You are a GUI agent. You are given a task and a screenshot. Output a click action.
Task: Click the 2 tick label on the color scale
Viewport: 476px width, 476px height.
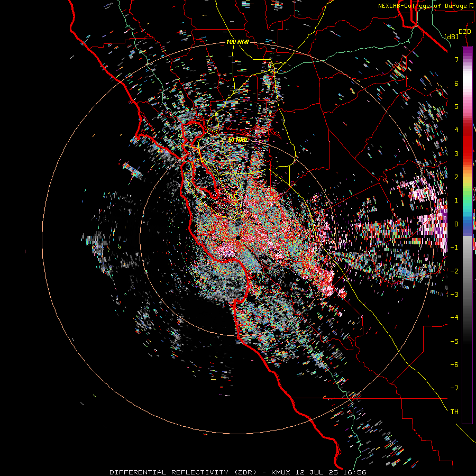point(456,177)
